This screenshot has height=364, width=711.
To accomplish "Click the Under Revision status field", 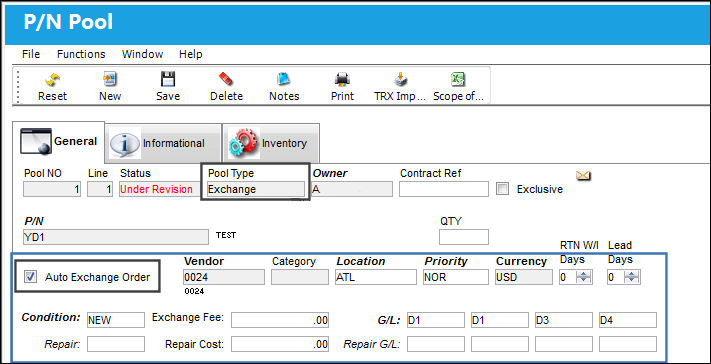I will (159, 189).
